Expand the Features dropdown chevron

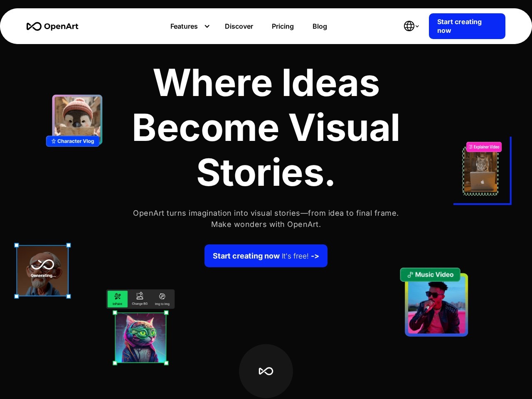click(x=207, y=27)
